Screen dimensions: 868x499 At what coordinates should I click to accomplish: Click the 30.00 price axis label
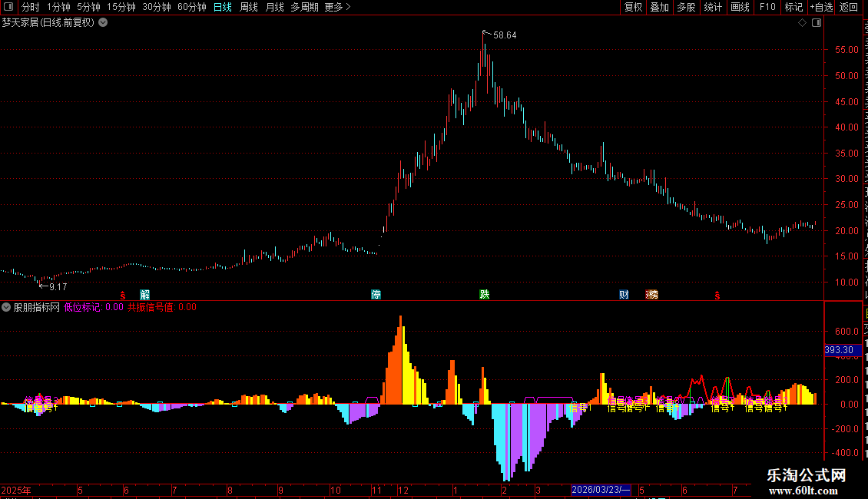tap(847, 179)
